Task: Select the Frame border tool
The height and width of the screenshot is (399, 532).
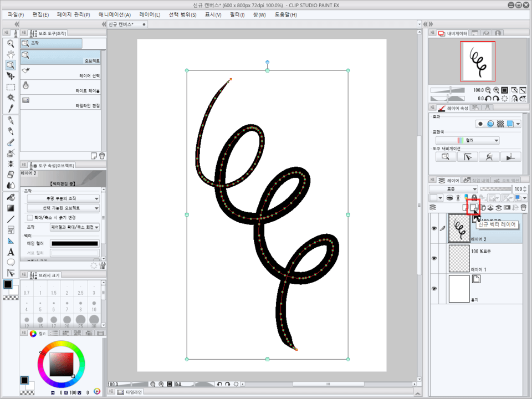Action: (x=11, y=230)
